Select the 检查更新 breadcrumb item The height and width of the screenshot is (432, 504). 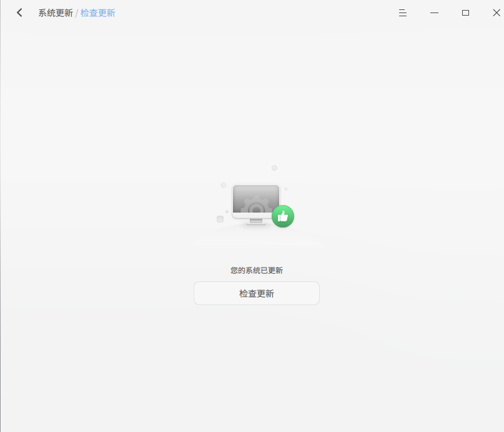[x=97, y=13]
